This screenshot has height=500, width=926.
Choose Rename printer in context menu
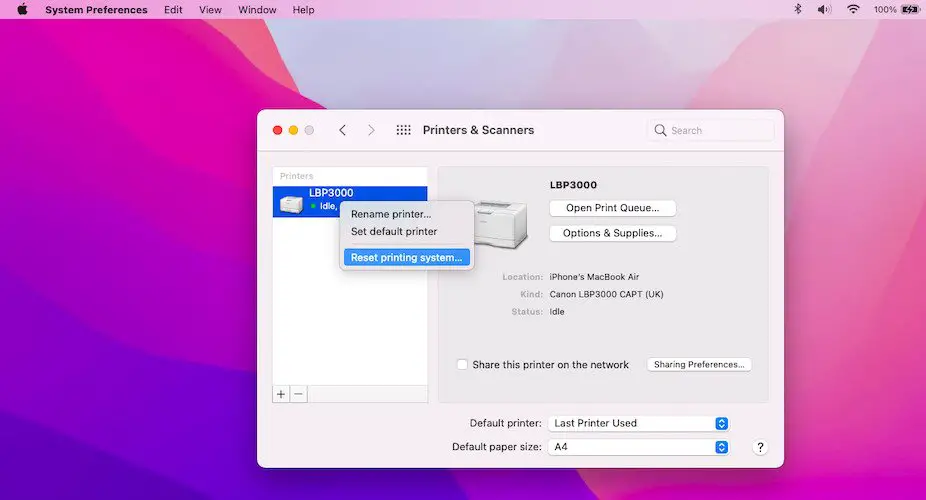391,214
